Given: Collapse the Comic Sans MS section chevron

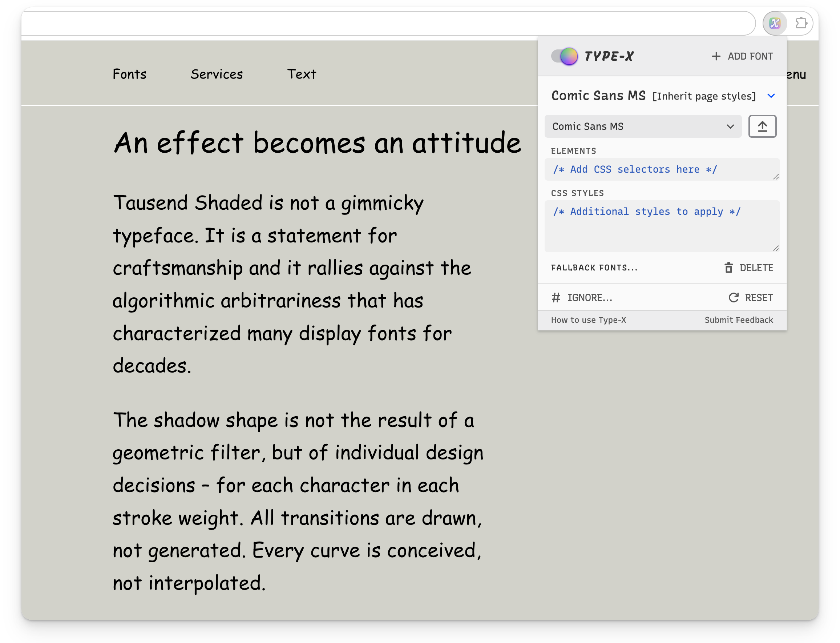Looking at the screenshot, I should [771, 96].
